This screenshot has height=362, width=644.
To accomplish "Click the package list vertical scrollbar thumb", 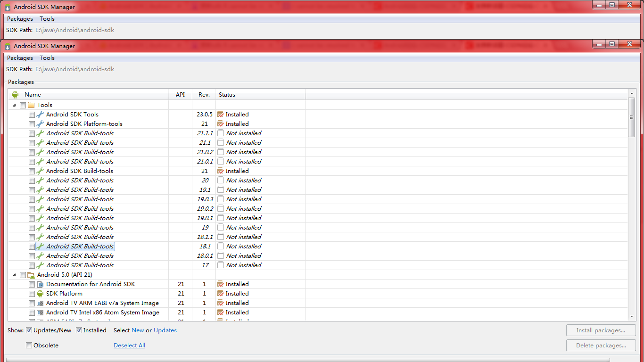I will click(632, 117).
